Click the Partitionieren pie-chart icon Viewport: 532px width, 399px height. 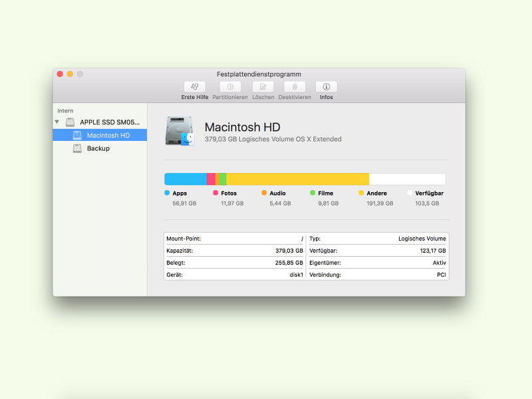230,87
